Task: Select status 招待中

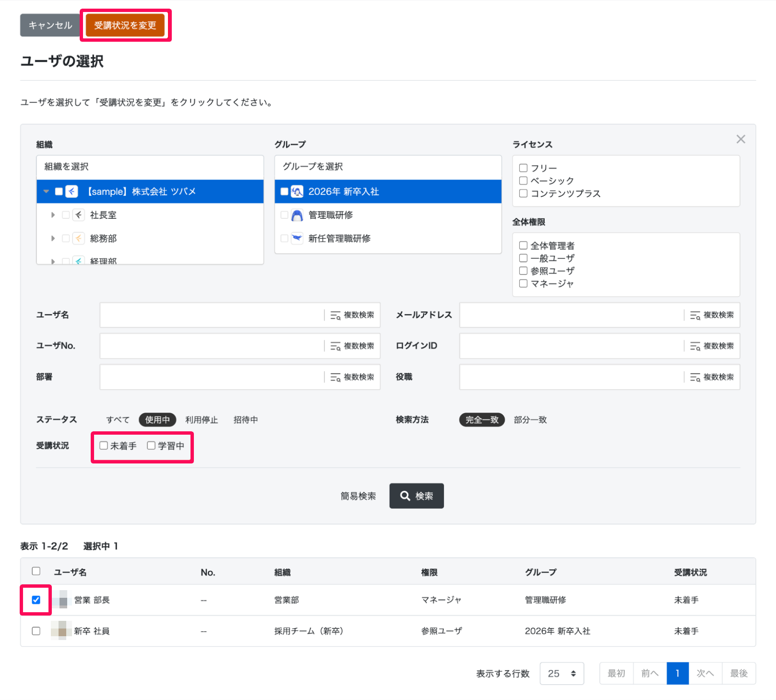Action: (246, 420)
